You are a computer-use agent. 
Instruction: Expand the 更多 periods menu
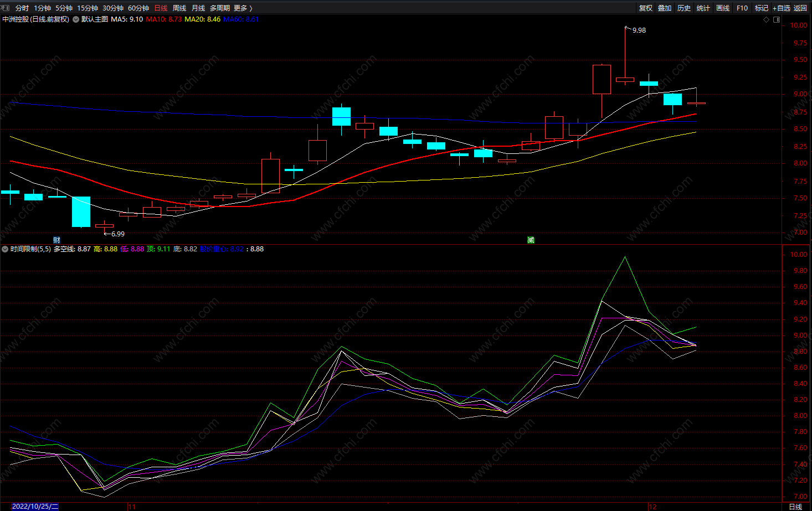tap(243, 8)
